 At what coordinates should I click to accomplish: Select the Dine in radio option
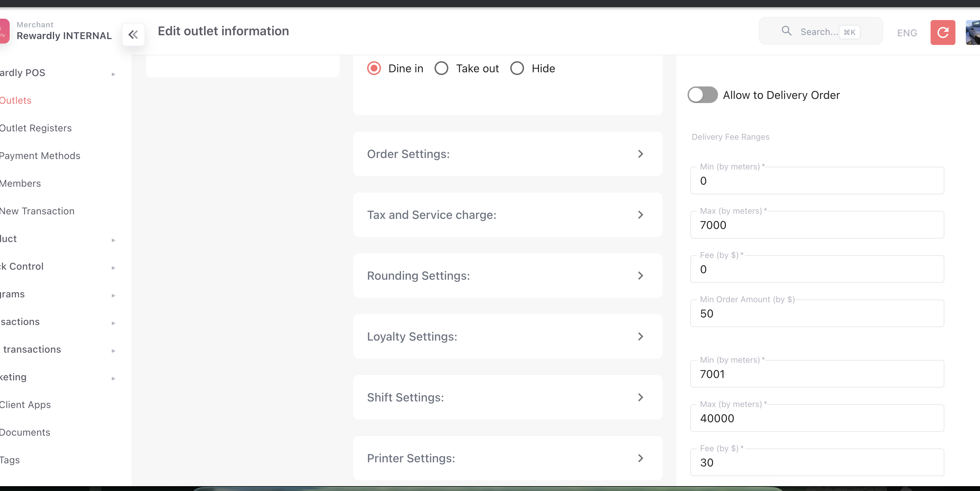(374, 68)
